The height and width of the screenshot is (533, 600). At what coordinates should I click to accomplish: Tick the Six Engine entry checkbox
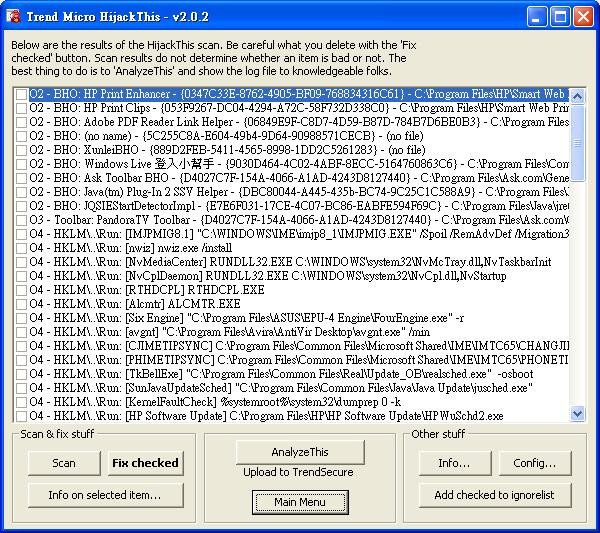tap(21, 318)
